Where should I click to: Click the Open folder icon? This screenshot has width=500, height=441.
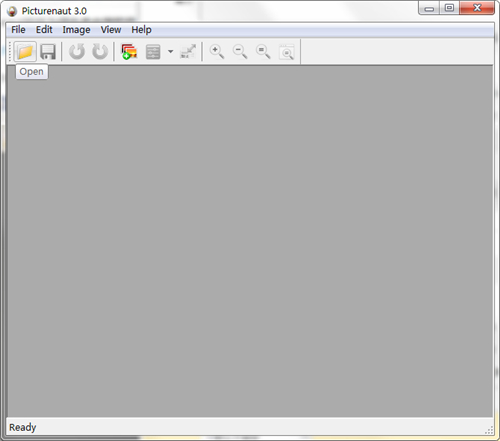25,52
